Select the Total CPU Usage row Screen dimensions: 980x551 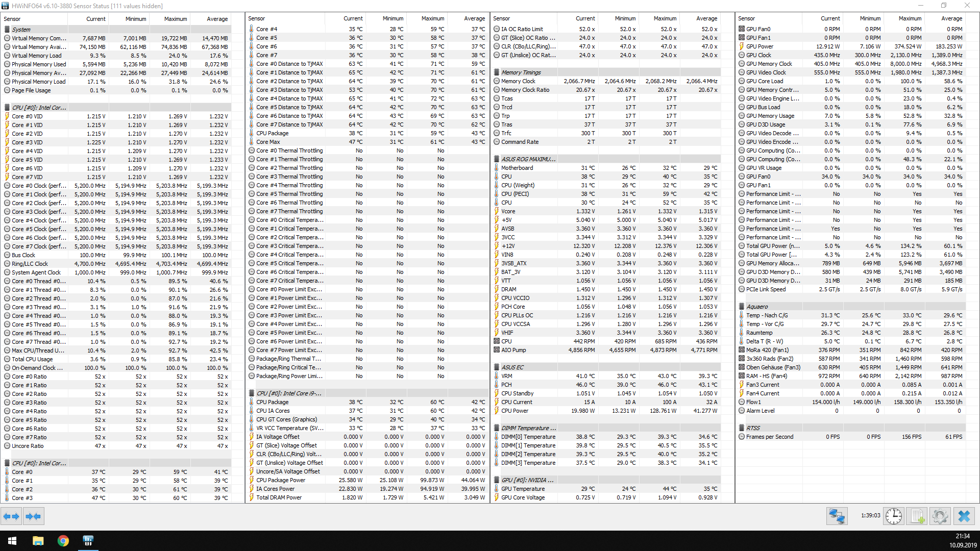coord(32,359)
